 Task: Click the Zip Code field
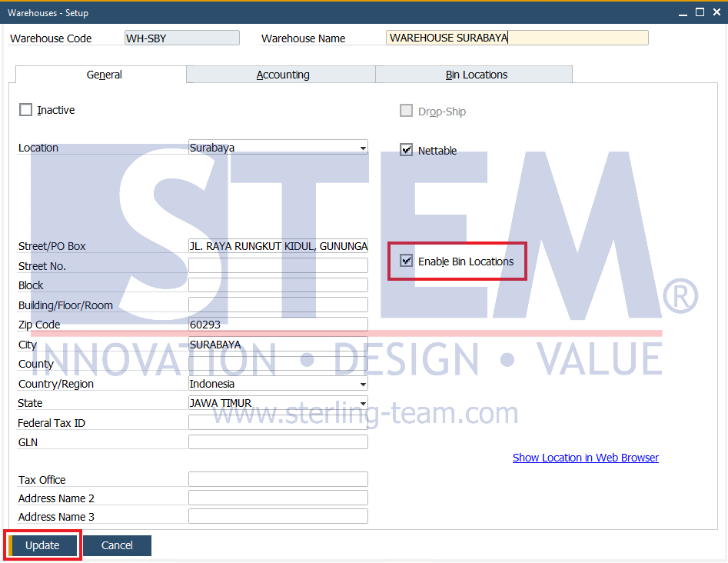(278, 325)
